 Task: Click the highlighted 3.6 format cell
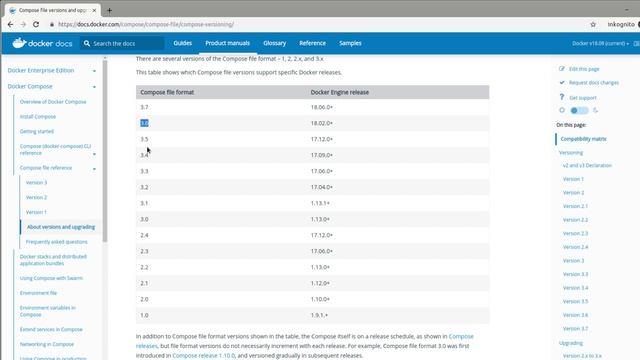click(x=144, y=123)
